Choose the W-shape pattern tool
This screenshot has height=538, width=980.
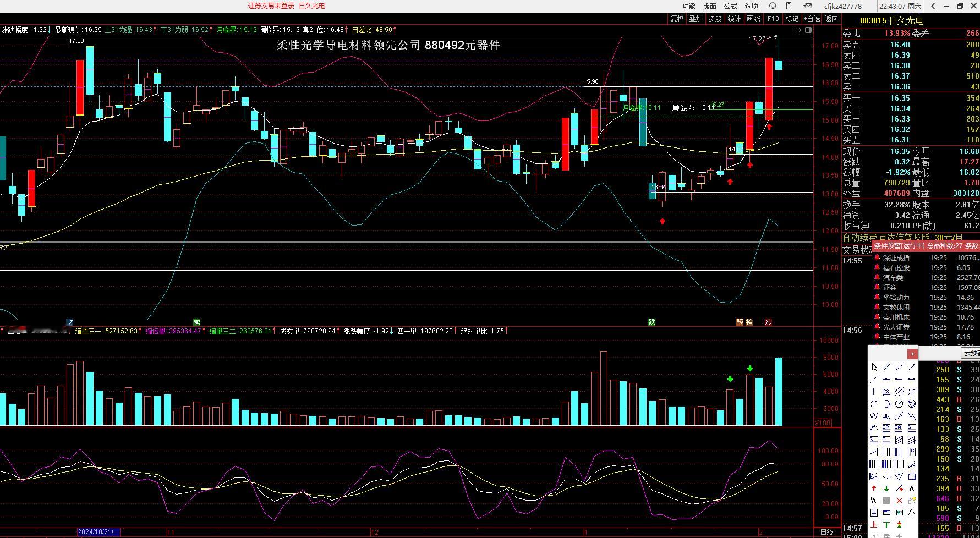[x=874, y=416]
